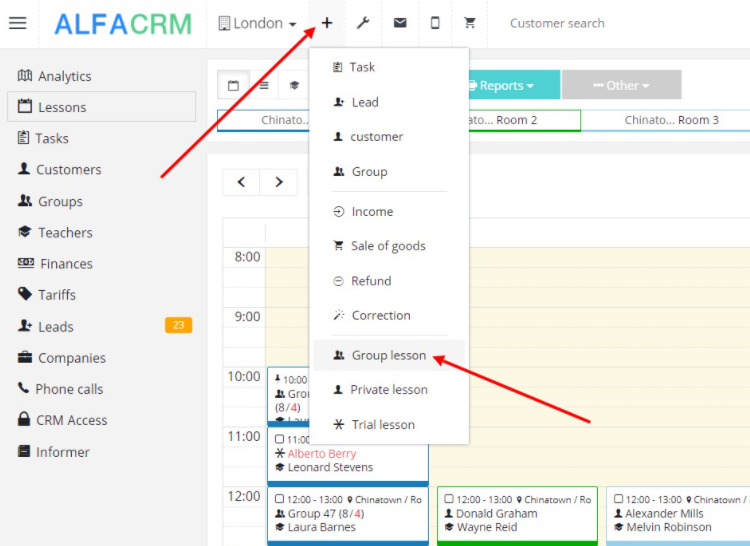Open the envelope mail icon
750x546 pixels.
pyautogui.click(x=400, y=23)
